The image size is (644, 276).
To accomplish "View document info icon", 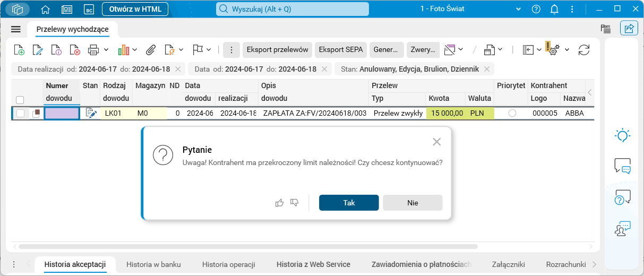I will (57, 50).
